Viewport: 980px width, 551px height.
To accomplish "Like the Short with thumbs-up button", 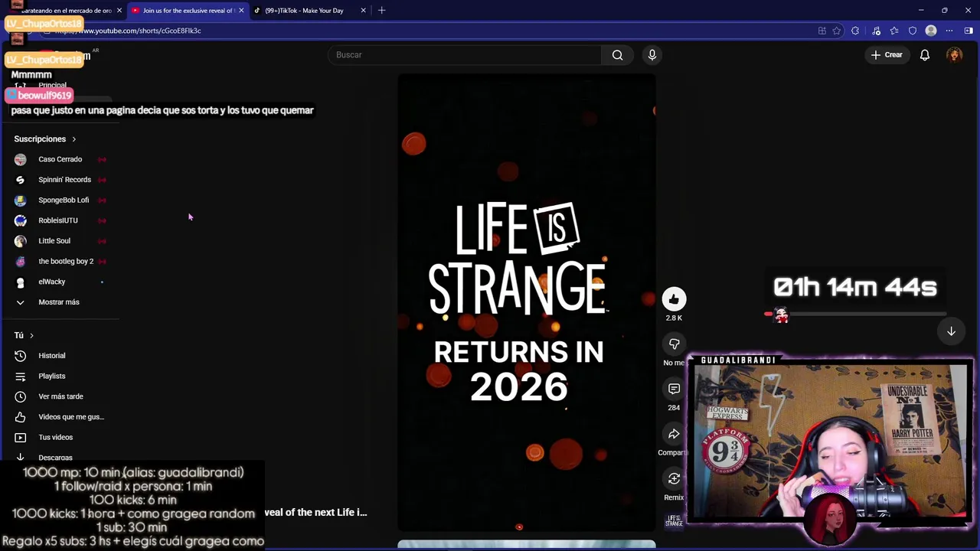I will click(x=674, y=299).
